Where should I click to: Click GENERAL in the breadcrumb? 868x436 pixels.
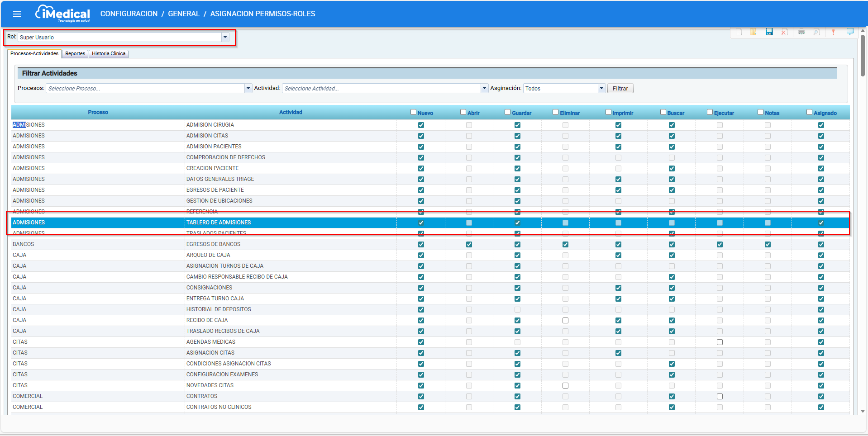point(184,14)
